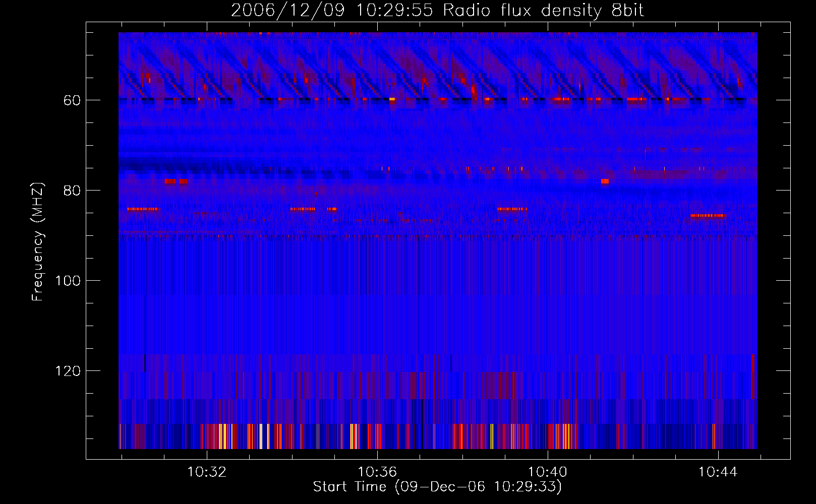Click the 10:40 time tick label

coord(548,472)
